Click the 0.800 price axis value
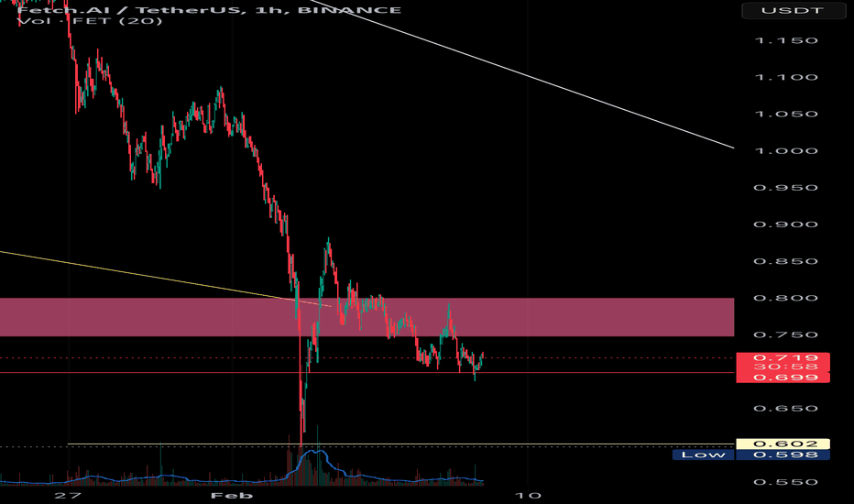 coord(786,298)
